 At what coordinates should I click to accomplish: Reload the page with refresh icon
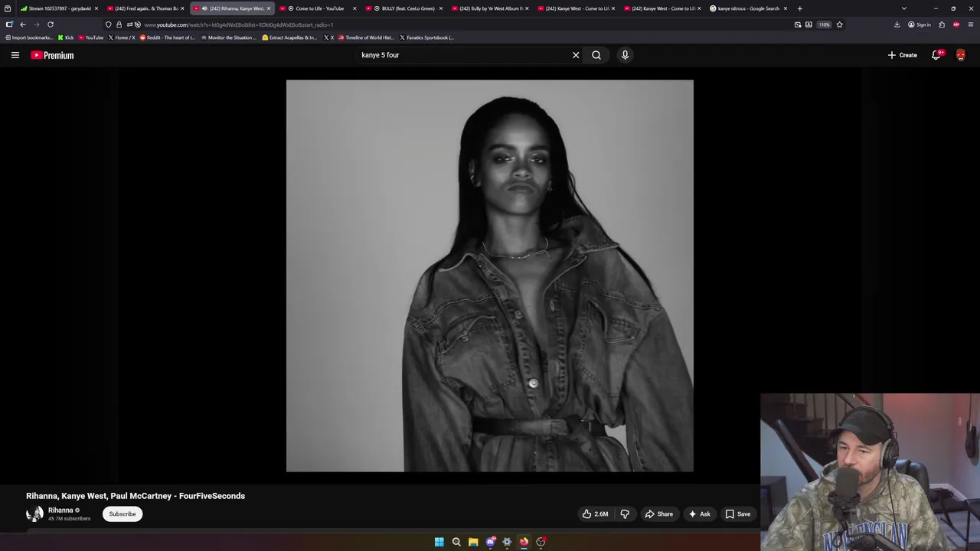click(51, 24)
